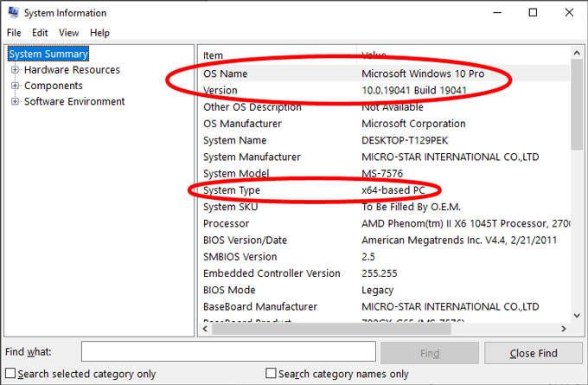
Task: Select the Software Environment category
Action: pos(74,101)
